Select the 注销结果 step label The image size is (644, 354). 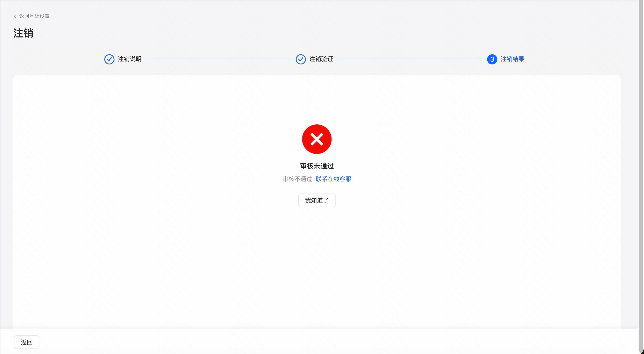(x=512, y=59)
